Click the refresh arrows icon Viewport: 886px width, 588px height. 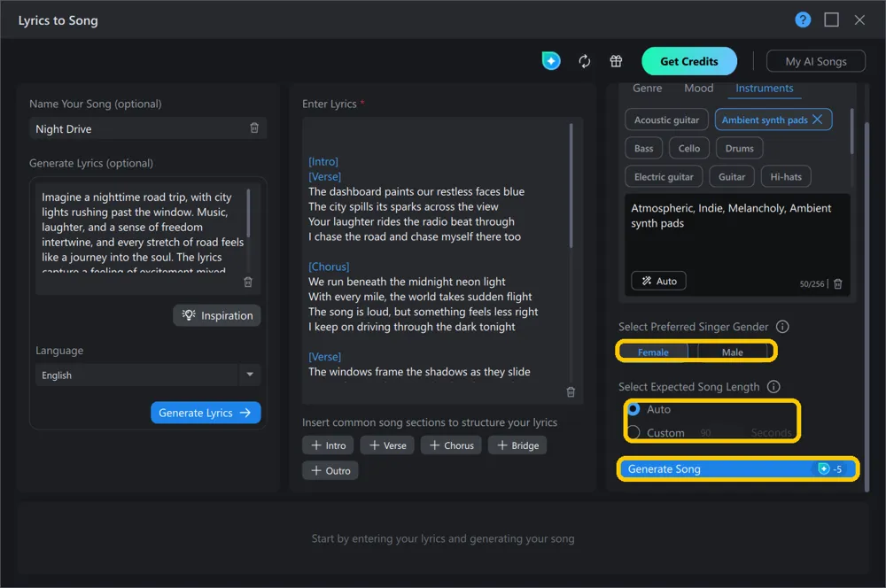click(x=584, y=61)
